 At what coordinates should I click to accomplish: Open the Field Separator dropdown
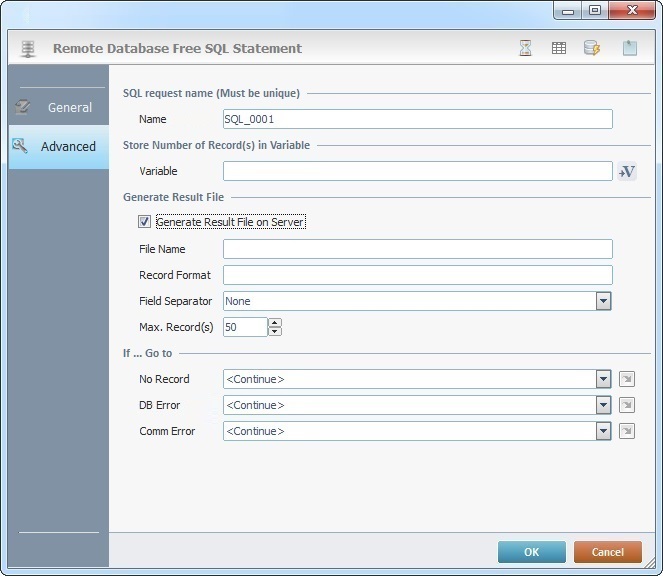click(x=603, y=301)
